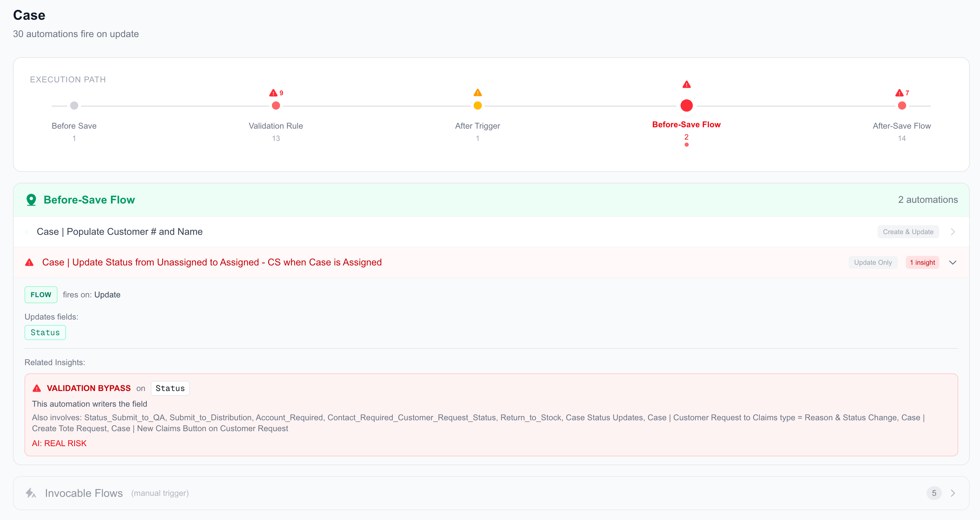Collapse the Case Update Status row via its chevron
Viewport: 980px width, 520px height.
point(953,262)
